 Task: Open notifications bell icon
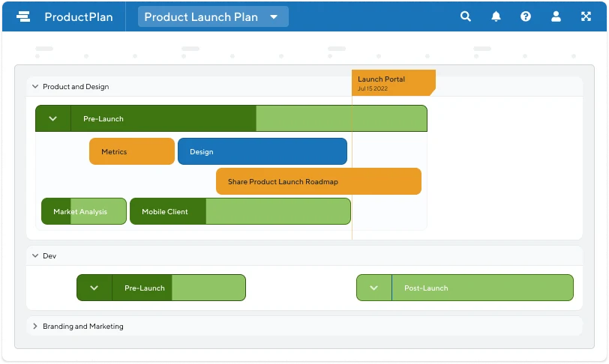[496, 16]
